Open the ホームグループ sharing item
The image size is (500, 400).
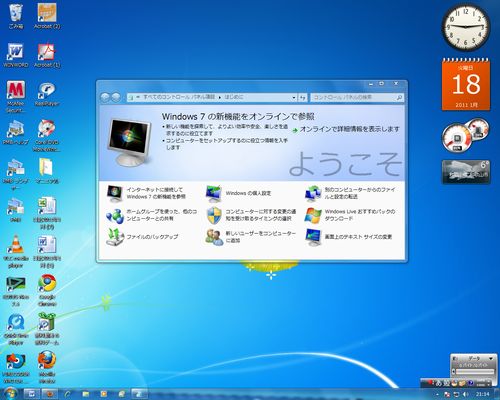152,215
